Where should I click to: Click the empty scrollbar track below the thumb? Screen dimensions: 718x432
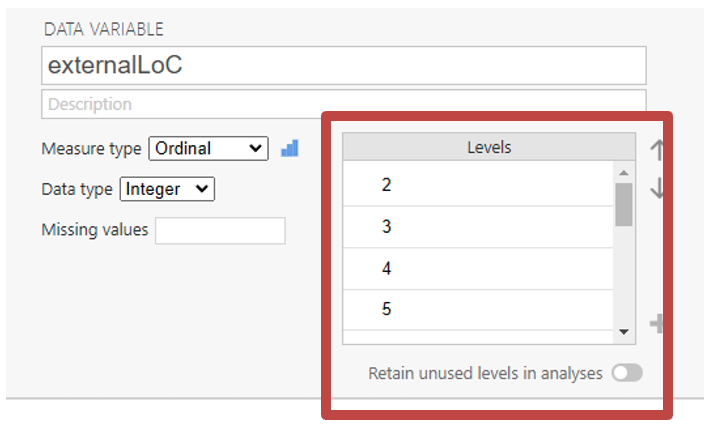coord(623,280)
